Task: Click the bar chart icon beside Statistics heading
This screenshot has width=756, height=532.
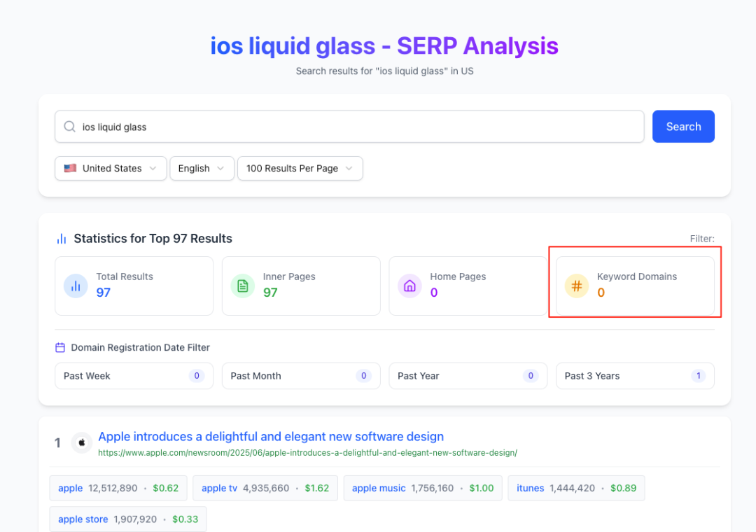Action: 61,239
